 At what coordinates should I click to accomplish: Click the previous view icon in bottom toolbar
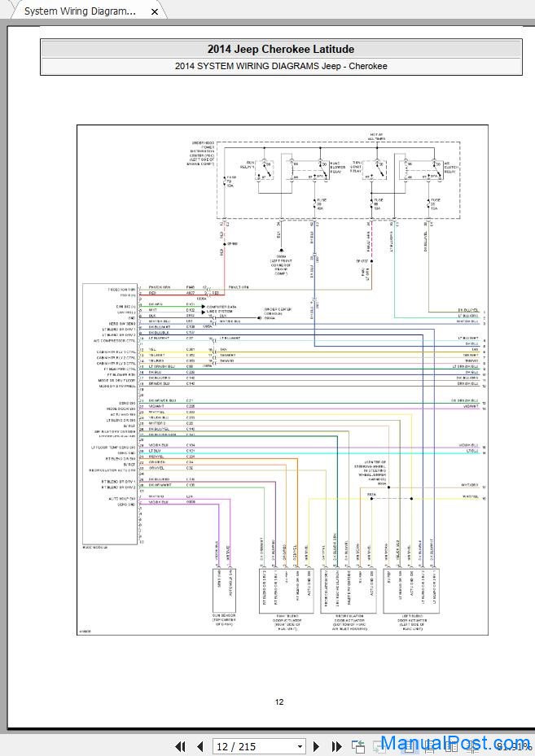tap(358, 746)
